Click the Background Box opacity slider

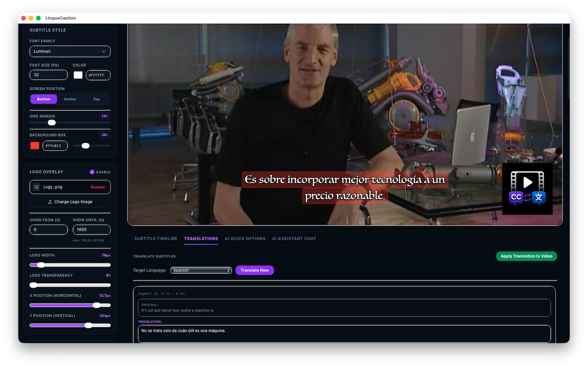(x=91, y=146)
